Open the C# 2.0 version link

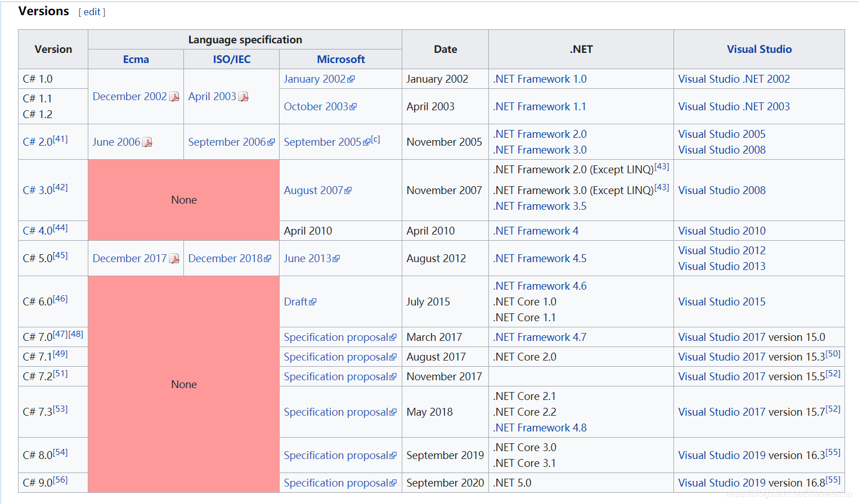[x=38, y=142]
